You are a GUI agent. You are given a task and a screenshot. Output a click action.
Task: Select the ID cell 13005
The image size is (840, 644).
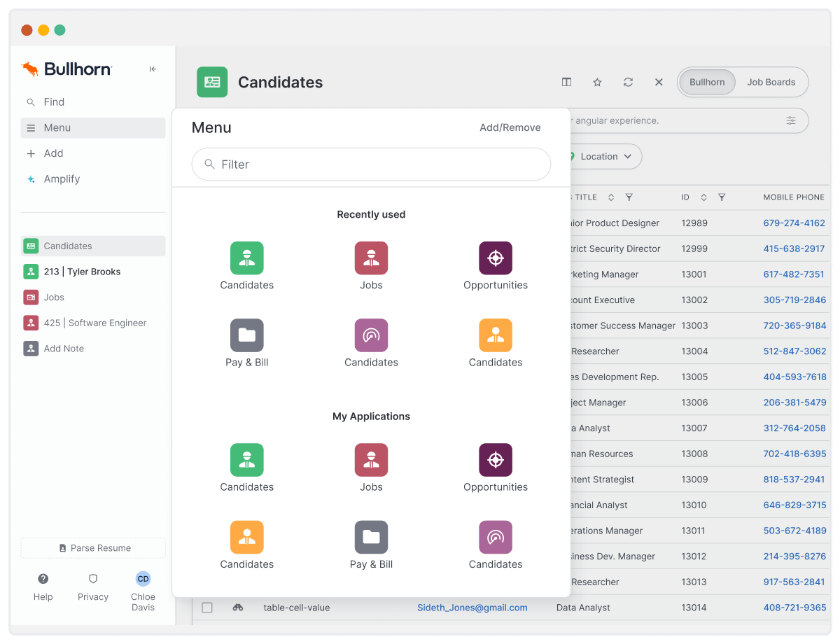tap(694, 377)
